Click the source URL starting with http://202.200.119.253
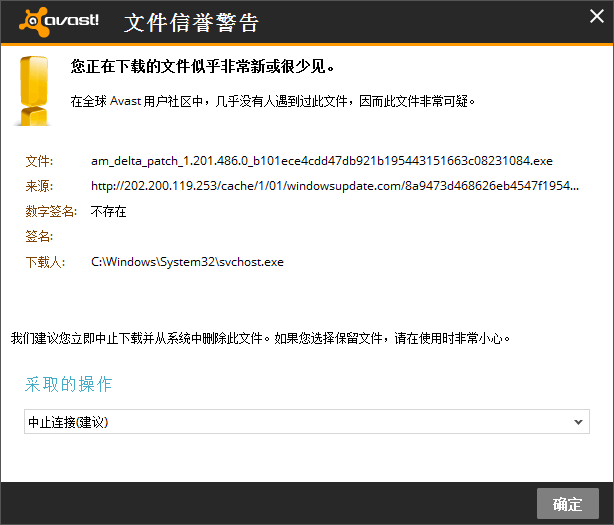The width and height of the screenshot is (614, 525). 335,186
